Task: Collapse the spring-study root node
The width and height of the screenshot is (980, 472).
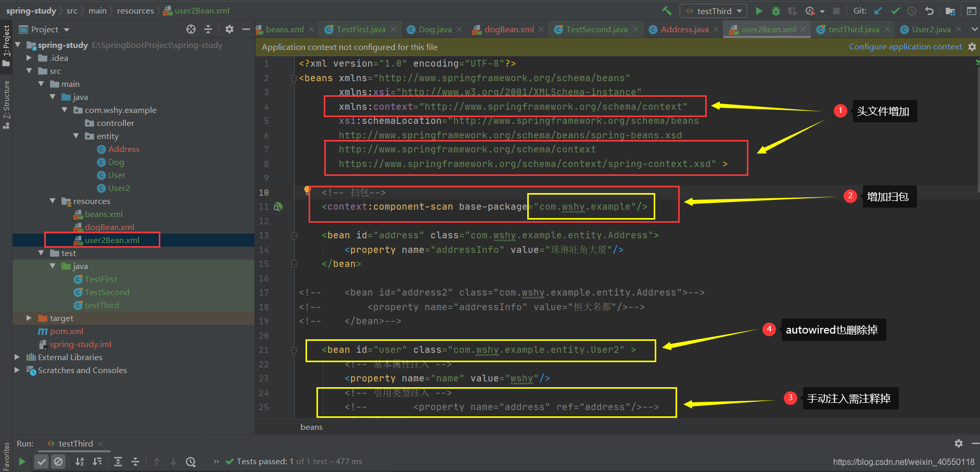Action: (x=18, y=45)
